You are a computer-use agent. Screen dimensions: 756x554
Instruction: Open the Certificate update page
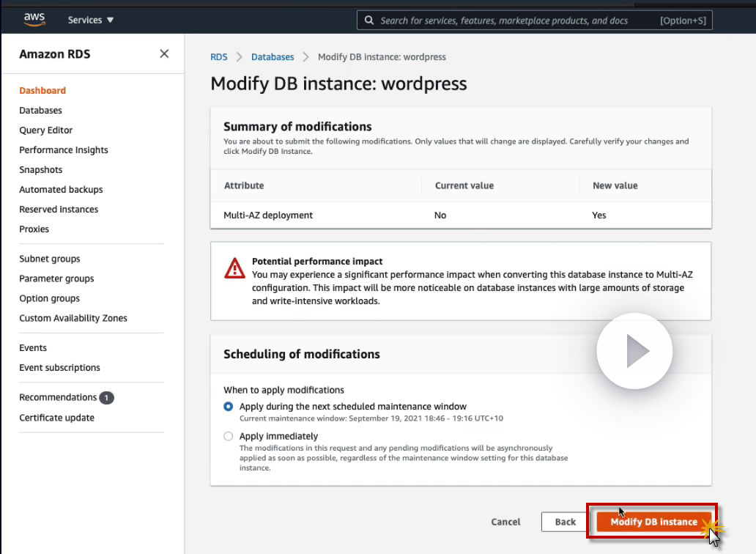[x=56, y=418]
